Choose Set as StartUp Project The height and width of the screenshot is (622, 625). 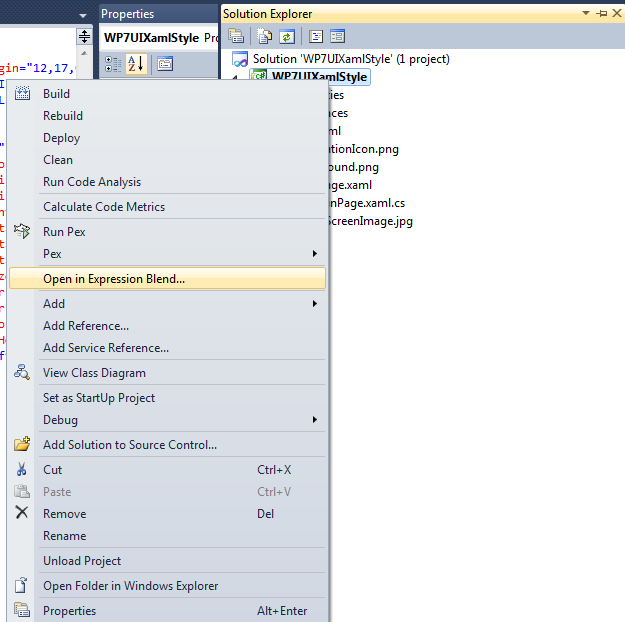coord(167,398)
